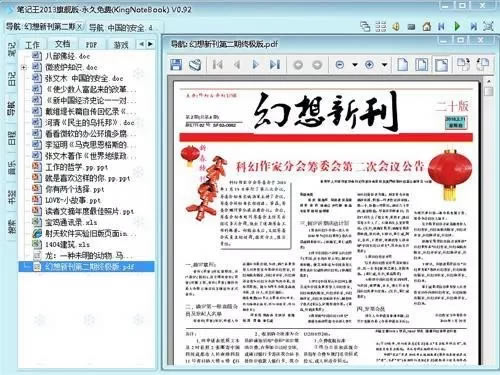Go to first page of the PDF
This screenshot has height=375, width=500.
(x=218, y=64)
